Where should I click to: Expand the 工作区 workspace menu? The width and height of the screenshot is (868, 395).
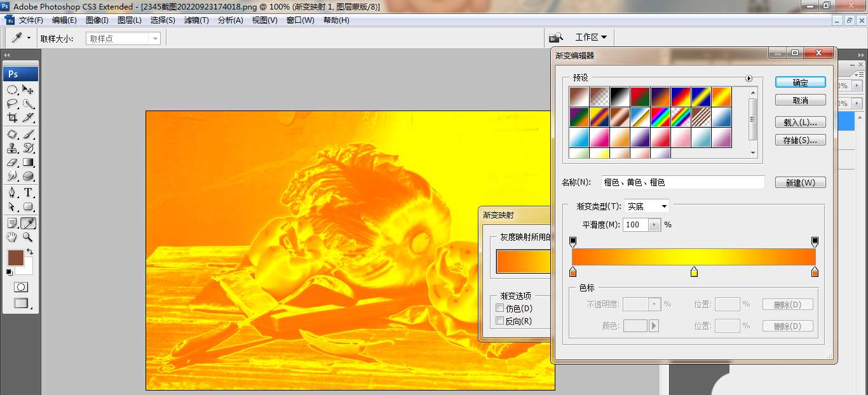pyautogui.click(x=591, y=37)
